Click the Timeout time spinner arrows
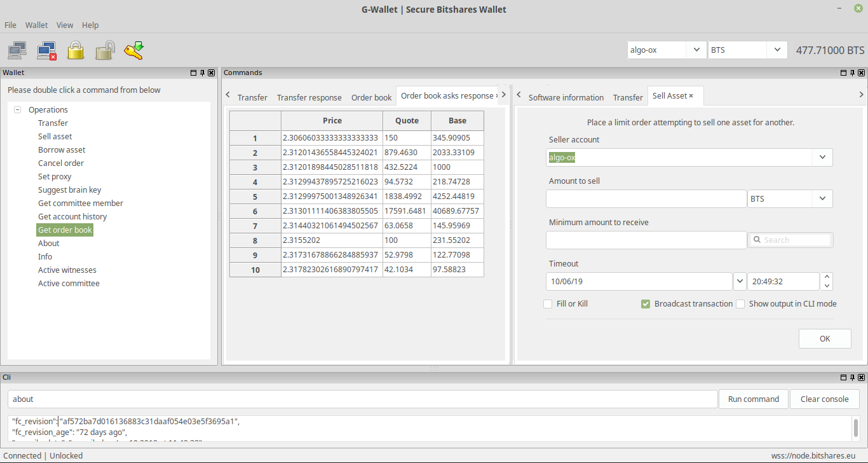 (x=826, y=281)
